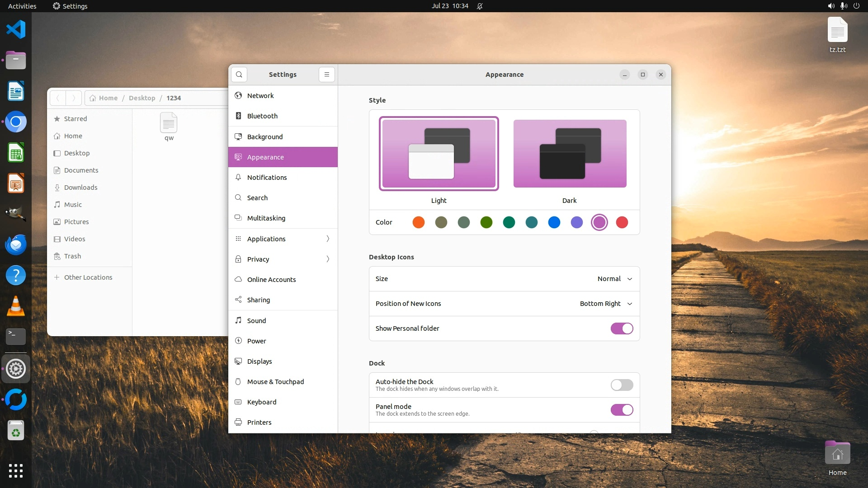
Task: Go to Downloads in Files sidebar
Action: pos(80,188)
